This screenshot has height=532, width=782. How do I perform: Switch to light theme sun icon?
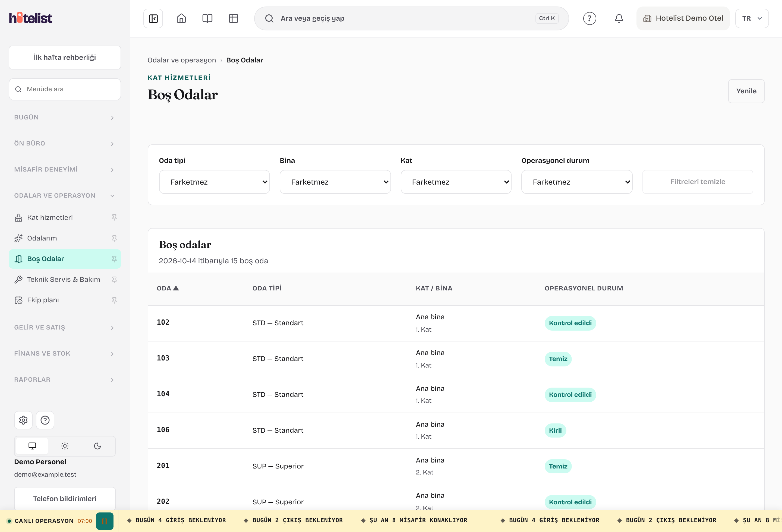tap(65, 446)
